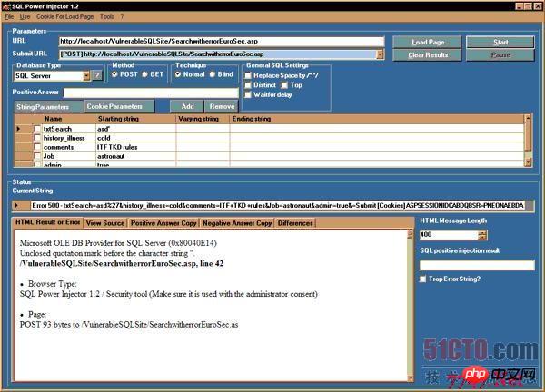
Task: Toggle the Top checkbox
Action: (x=284, y=85)
